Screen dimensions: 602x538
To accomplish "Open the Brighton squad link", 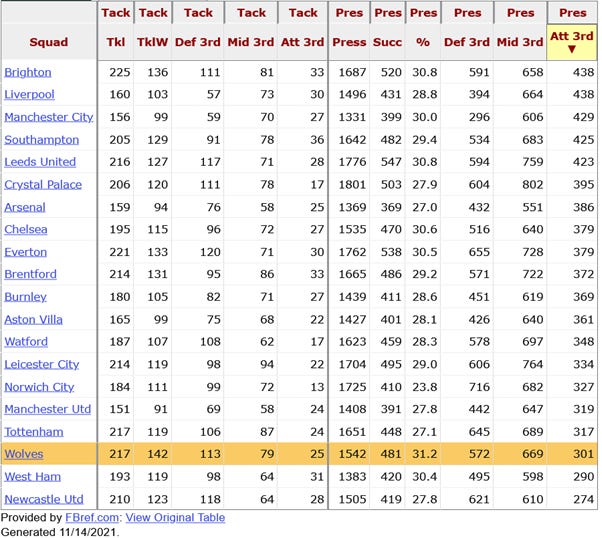I will tap(28, 73).
